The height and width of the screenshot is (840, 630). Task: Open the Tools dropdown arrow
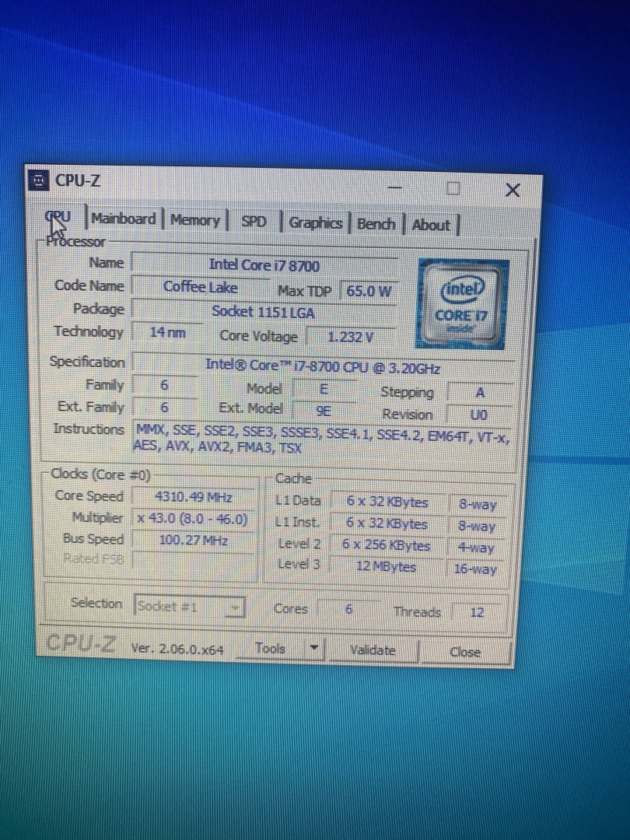[314, 649]
